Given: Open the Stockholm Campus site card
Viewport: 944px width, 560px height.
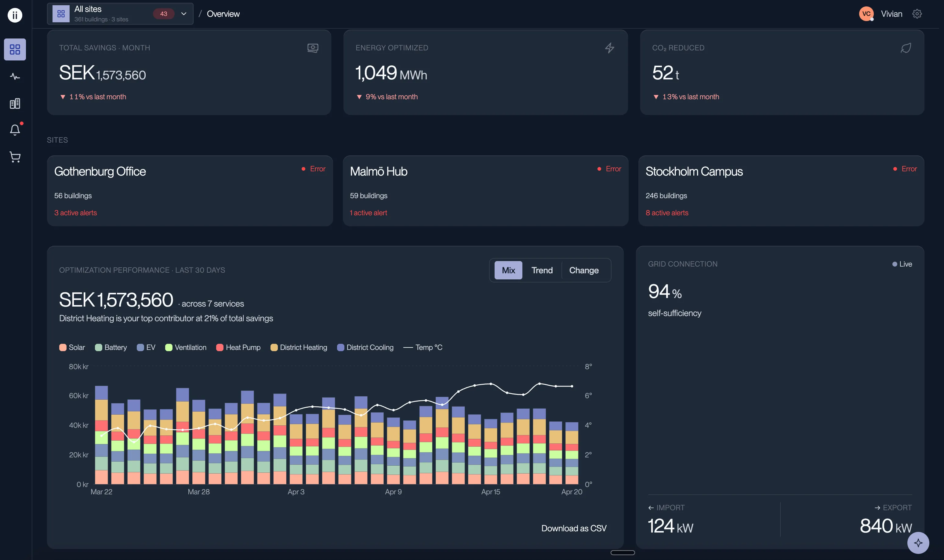Looking at the screenshot, I should point(781,191).
